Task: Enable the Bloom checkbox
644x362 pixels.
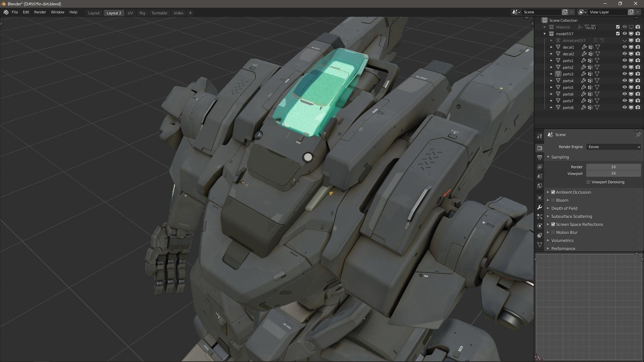Action: [x=553, y=200]
